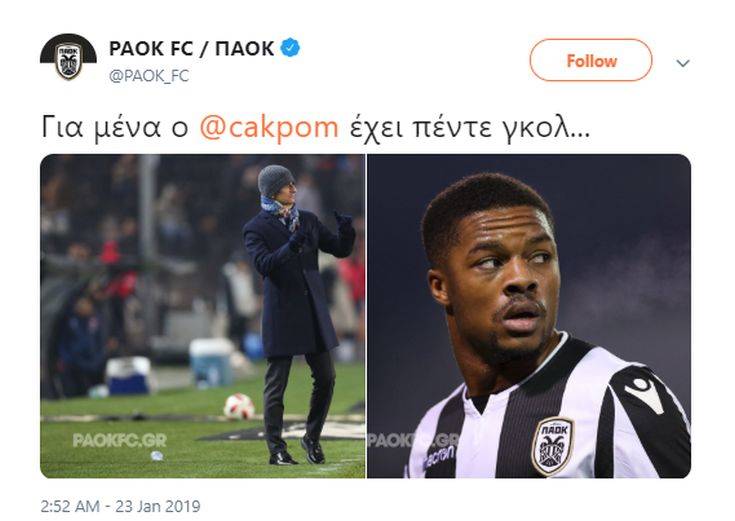Click the word πέντε in the tweet
The width and height of the screenshot is (735, 521).
click(452, 128)
